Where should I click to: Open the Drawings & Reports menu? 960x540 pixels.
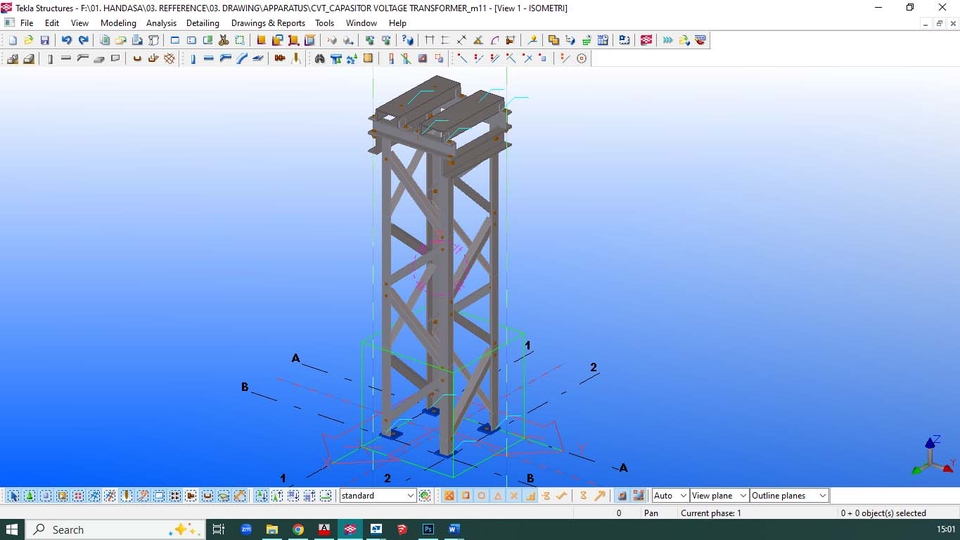coord(268,23)
